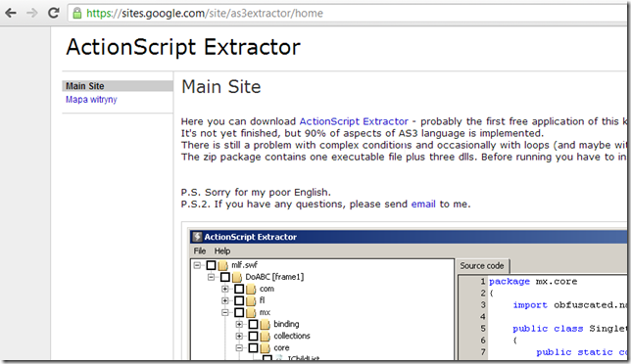Select the collections tree label
Viewport: 631px width, 364px height.
click(292, 336)
